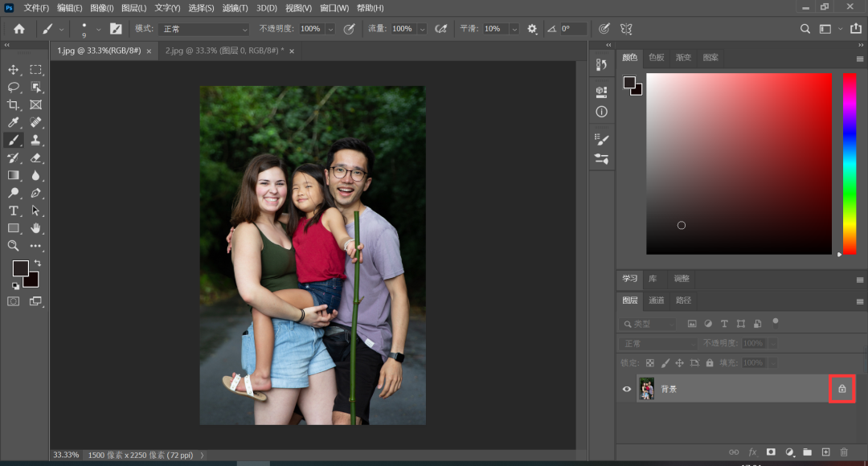The image size is (868, 466).
Task: Reset default foreground and background colors
Action: coord(15,286)
